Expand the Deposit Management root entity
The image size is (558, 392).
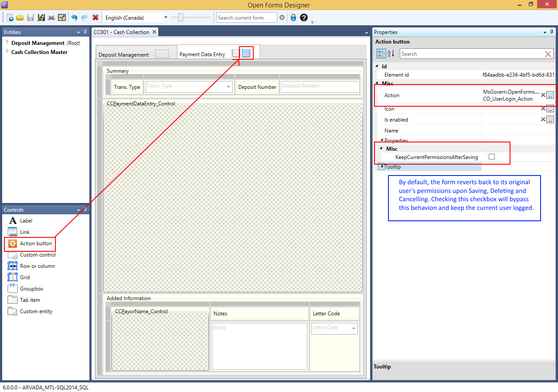(x=7, y=42)
